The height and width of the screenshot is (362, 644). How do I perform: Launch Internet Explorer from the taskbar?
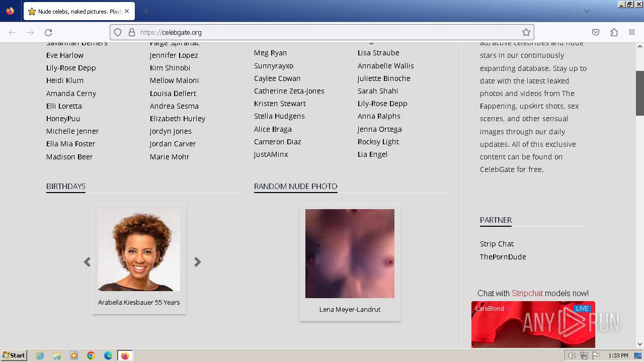[x=40, y=355]
